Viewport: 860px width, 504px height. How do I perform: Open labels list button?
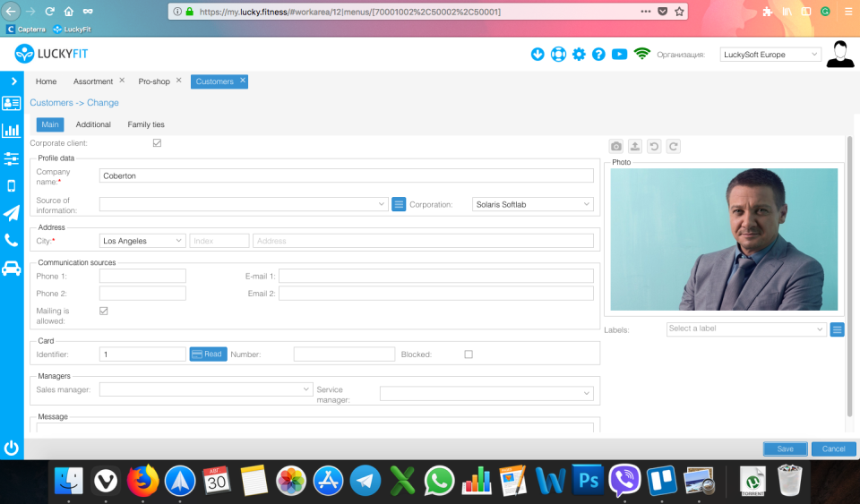coord(837,329)
